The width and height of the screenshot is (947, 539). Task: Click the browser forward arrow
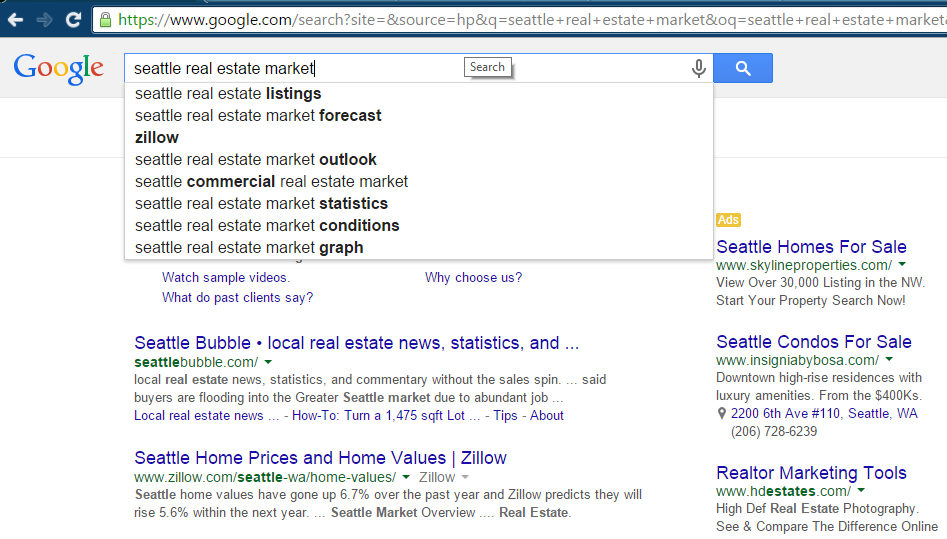[44, 19]
